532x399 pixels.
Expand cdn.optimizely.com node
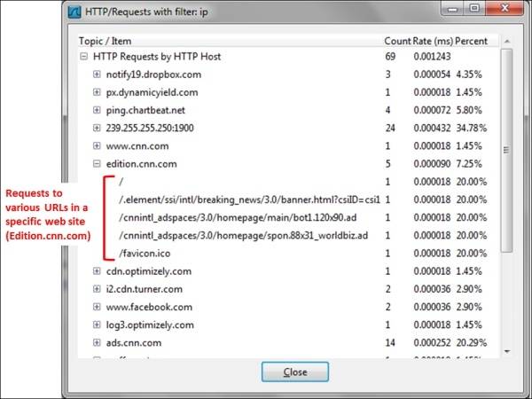pyautogui.click(x=97, y=271)
